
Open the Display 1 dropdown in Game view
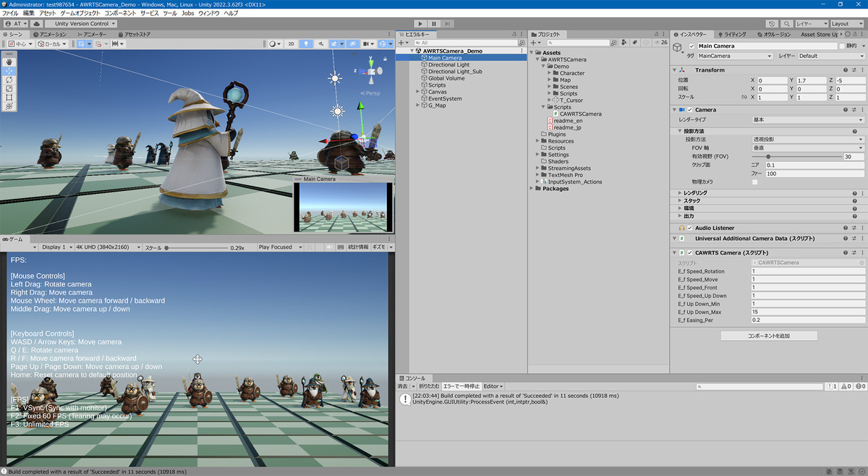[x=56, y=246]
